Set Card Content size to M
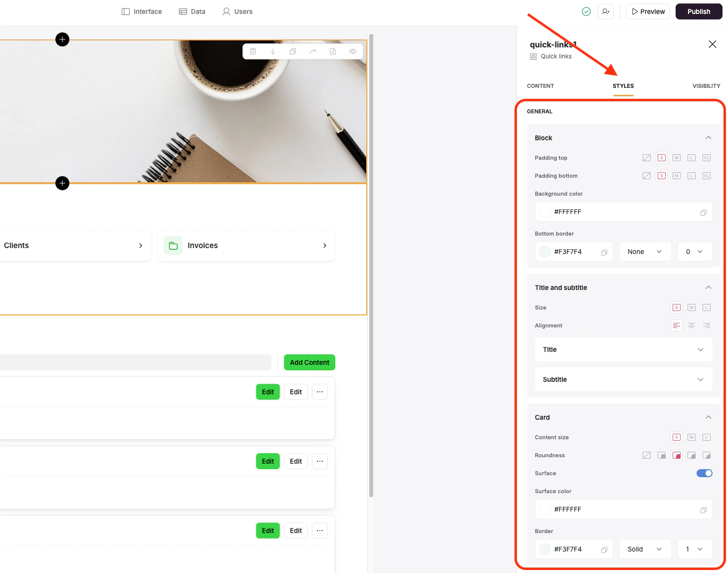 tap(692, 437)
